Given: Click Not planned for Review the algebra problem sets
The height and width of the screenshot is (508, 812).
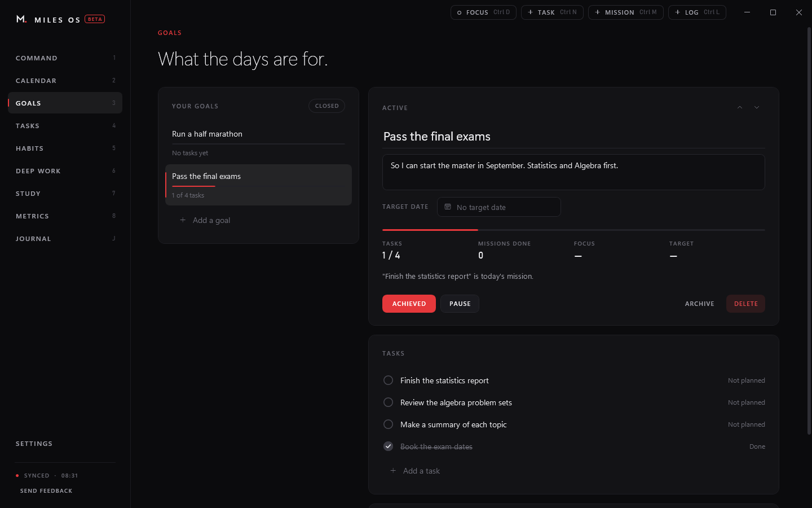Looking at the screenshot, I should 746,402.
